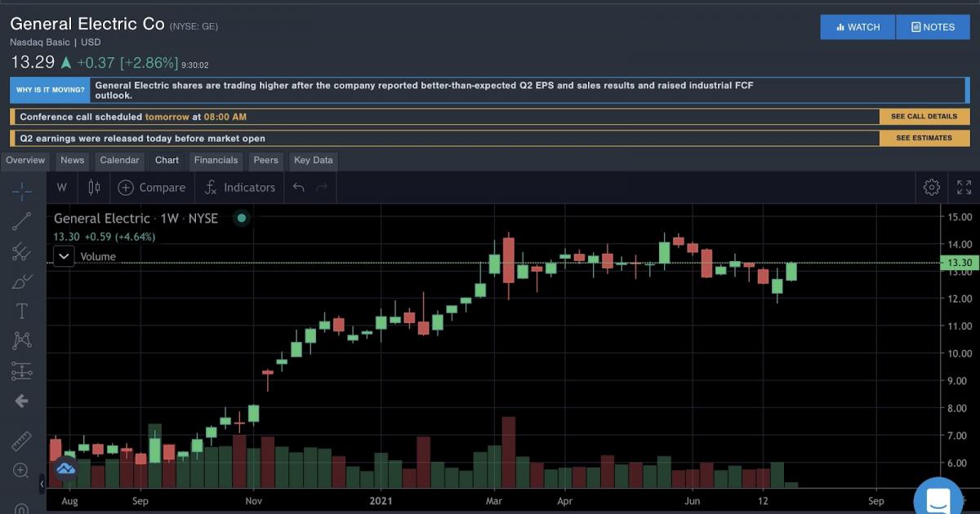Click the green market status dot
This screenshot has height=514, width=980.
click(241, 218)
